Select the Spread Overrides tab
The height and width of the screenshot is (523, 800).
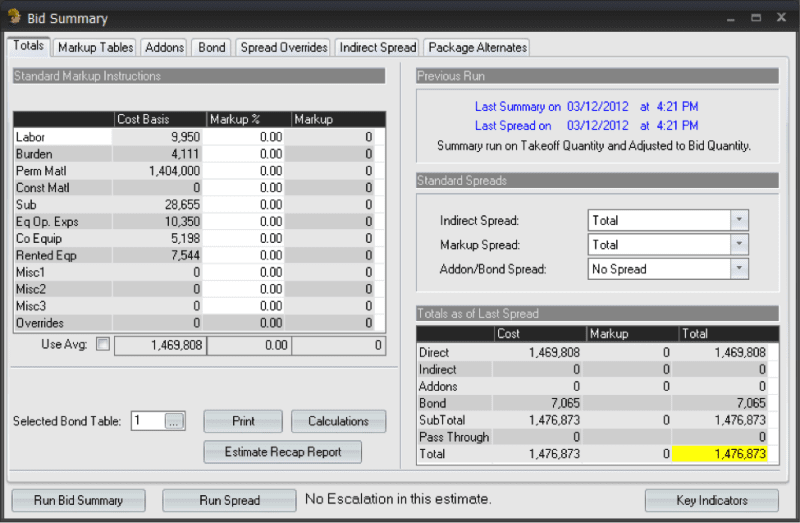(x=284, y=47)
